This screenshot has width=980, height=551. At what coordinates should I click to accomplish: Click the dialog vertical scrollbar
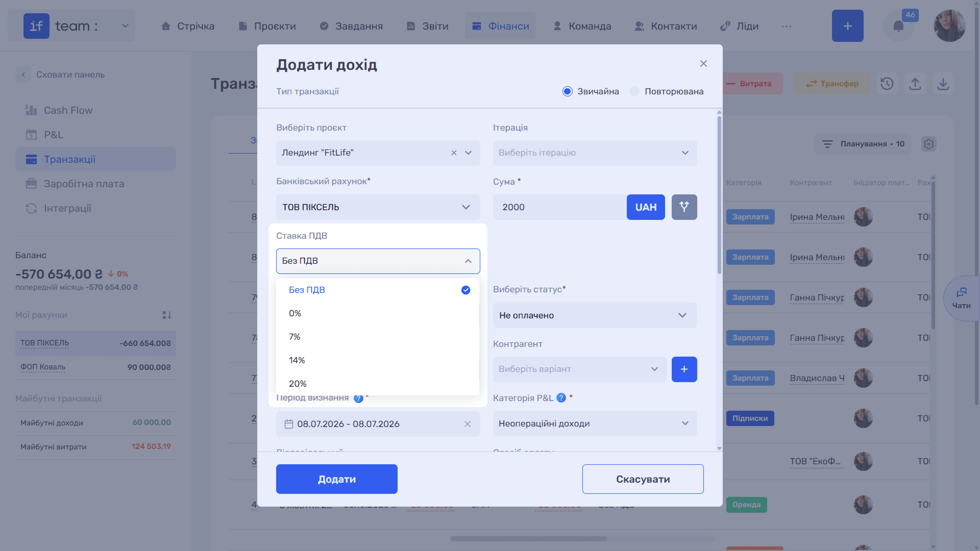[719, 195]
